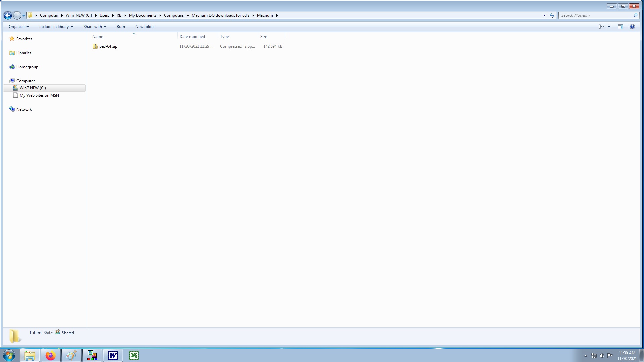Select Win7 NEW (C:) breadcrumb segment
Screen dimensions: 644x362
pos(79,15)
